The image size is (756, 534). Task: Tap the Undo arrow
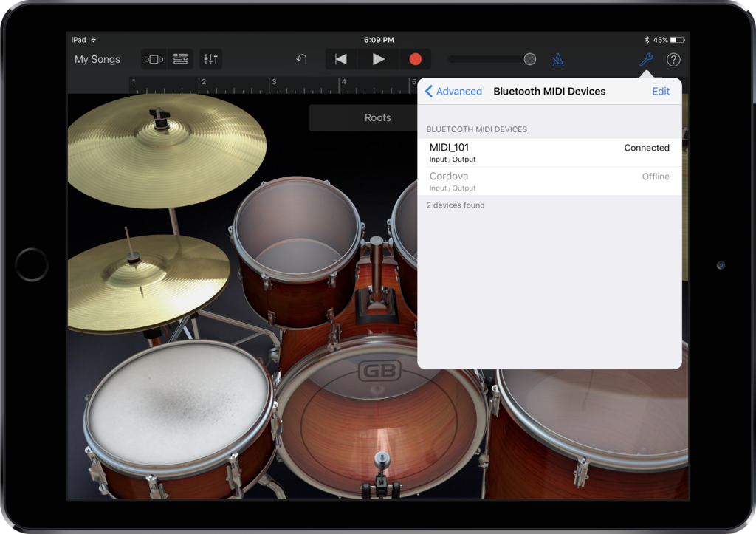302,59
